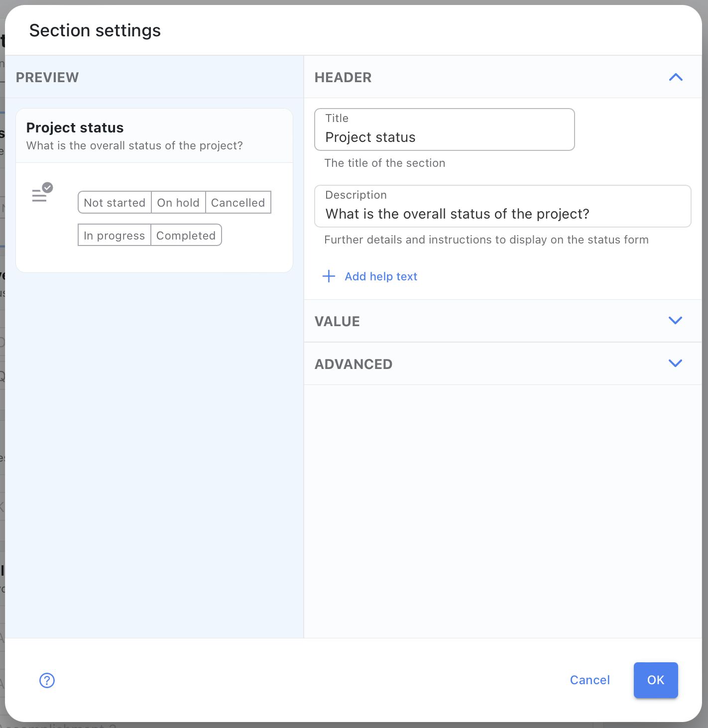This screenshot has height=728, width=708.
Task: Click the PREVIEW panel header label
Action: coord(47,77)
